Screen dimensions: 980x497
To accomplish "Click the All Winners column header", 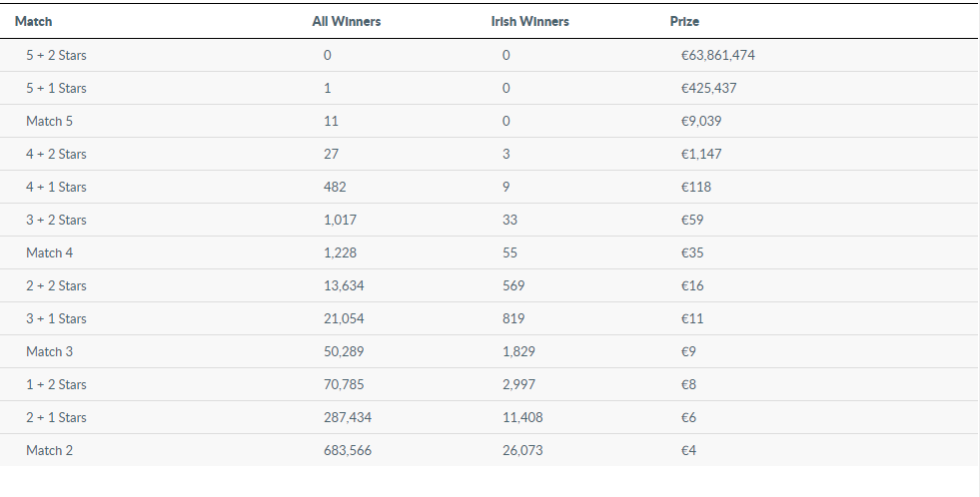I will pos(346,21).
